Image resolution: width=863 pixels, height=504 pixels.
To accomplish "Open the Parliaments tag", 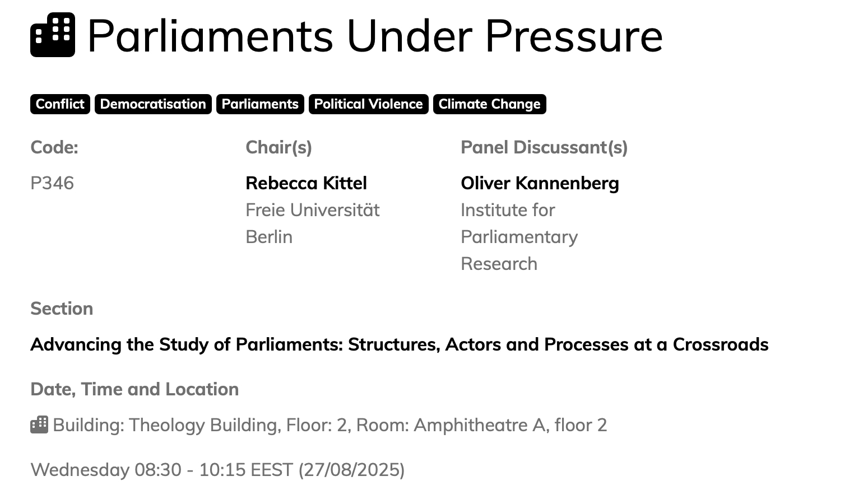I will 260,104.
